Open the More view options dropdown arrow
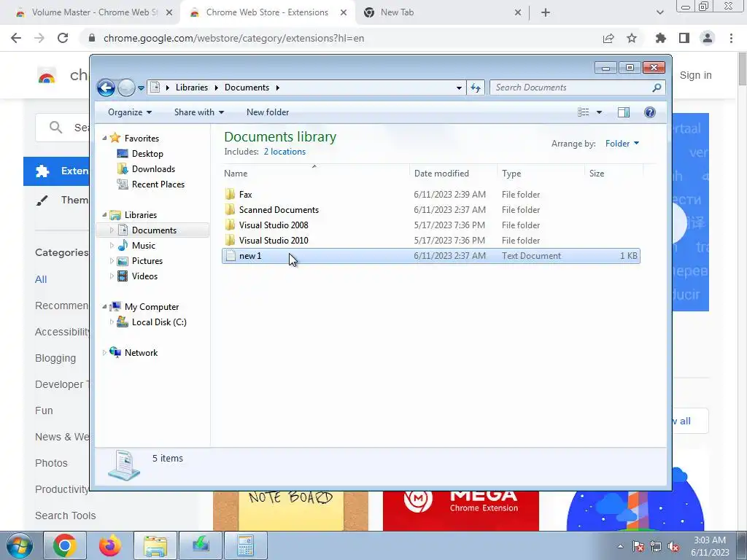This screenshot has height=560, width=747. pos(600,112)
